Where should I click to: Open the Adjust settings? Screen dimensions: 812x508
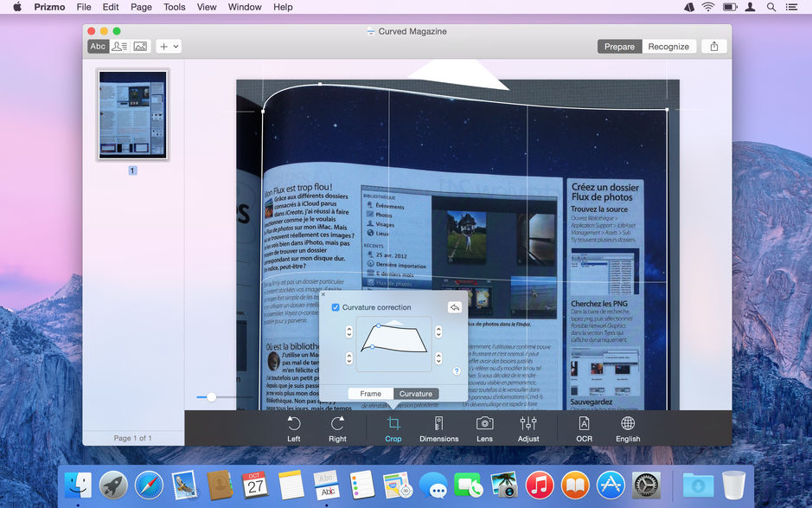529,428
